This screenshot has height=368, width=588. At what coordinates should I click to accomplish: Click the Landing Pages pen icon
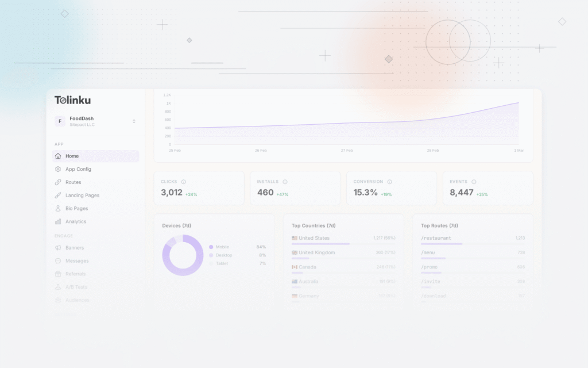57,195
